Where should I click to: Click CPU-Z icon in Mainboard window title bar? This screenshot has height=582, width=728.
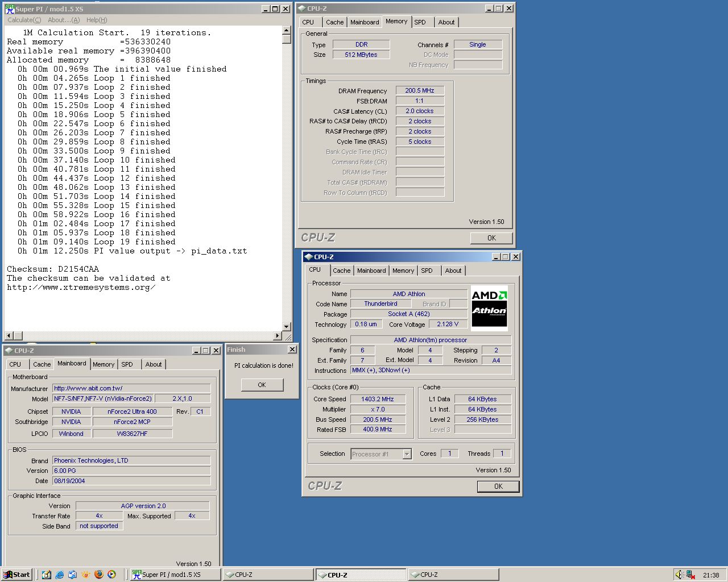(x=9, y=351)
